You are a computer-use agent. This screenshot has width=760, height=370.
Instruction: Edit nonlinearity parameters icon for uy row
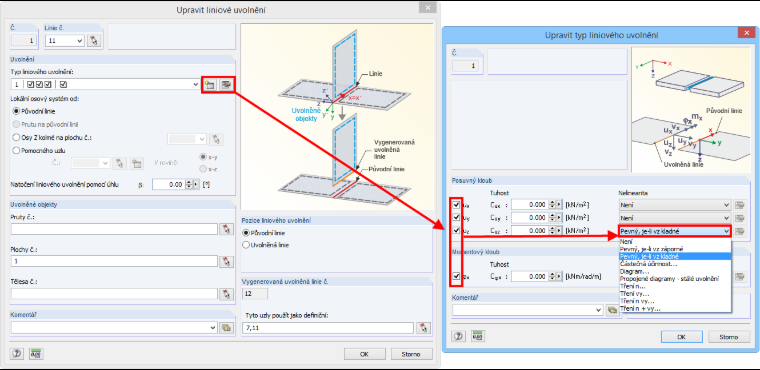pos(739,218)
